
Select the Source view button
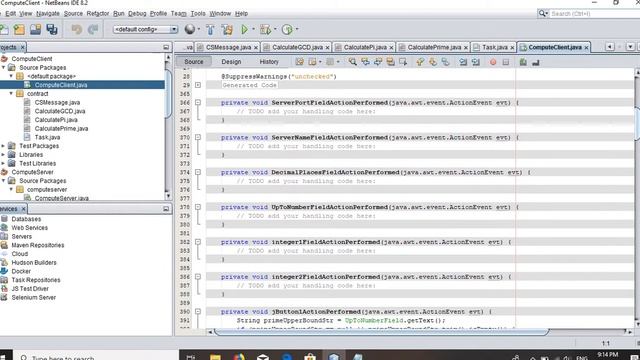(x=194, y=62)
